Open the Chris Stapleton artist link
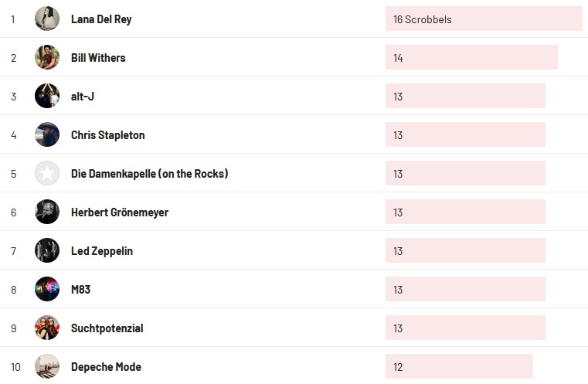The width and height of the screenshot is (588, 384). (107, 135)
